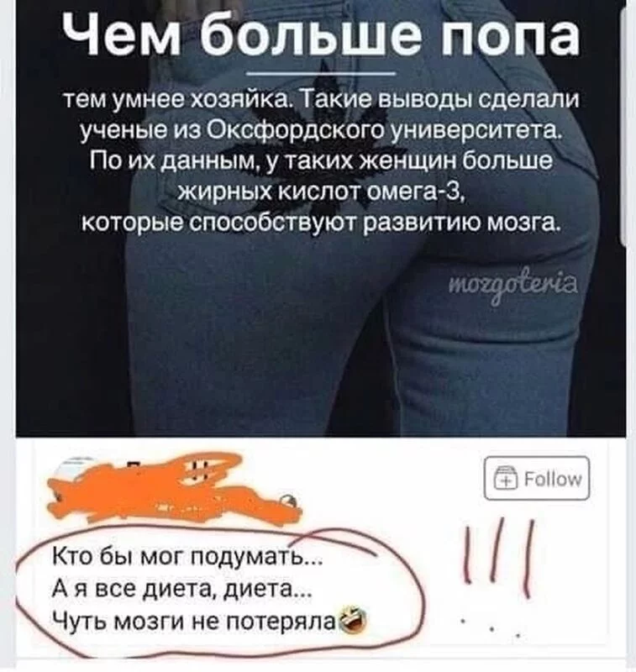
Task: Click the laughing emoji in comment
Action: coord(353,619)
